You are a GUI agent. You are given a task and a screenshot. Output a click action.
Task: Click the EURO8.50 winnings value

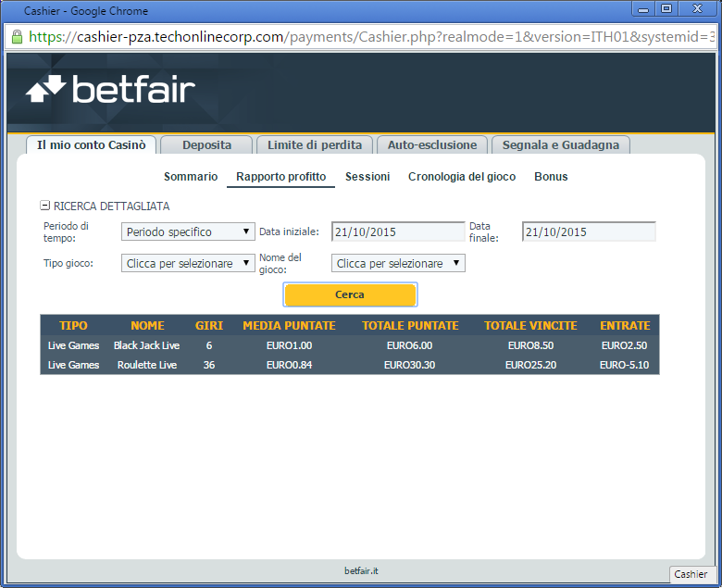click(x=530, y=345)
